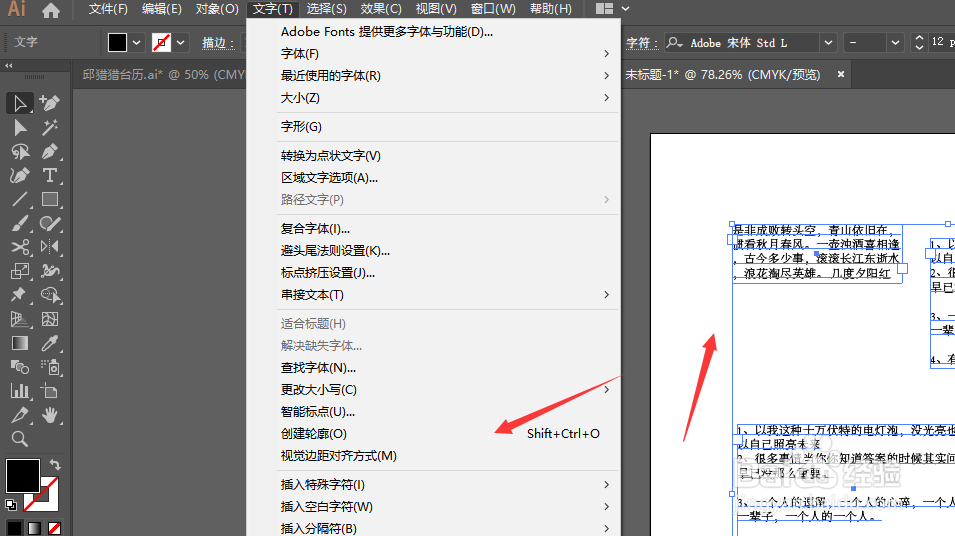Select the Shape Builder tool
The width and height of the screenshot is (955, 536).
[x=49, y=295]
